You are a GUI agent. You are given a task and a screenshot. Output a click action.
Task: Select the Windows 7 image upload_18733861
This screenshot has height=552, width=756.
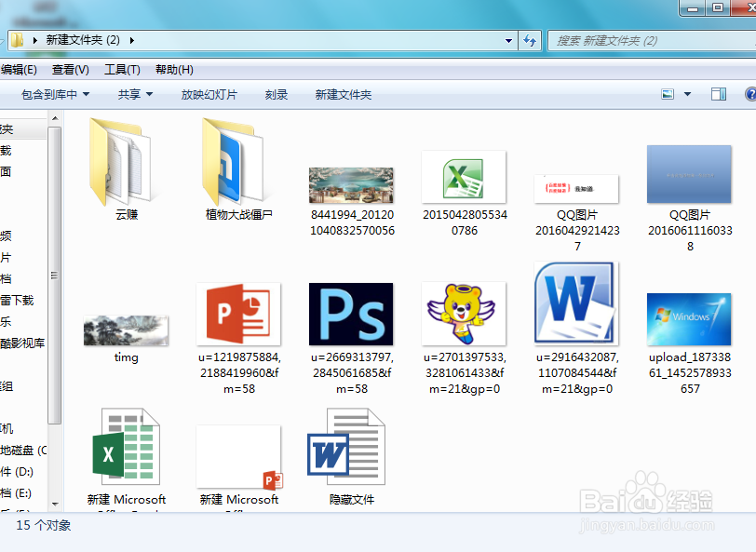coord(689,319)
